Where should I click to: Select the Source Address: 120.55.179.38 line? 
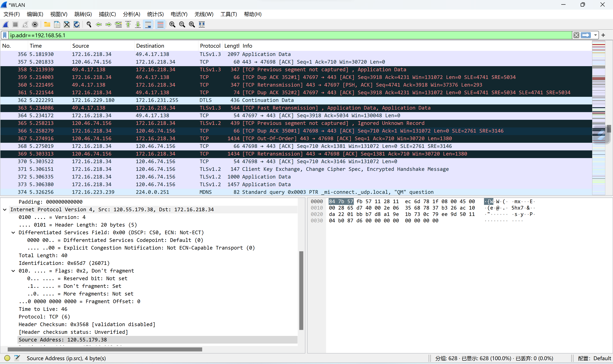[158, 340]
